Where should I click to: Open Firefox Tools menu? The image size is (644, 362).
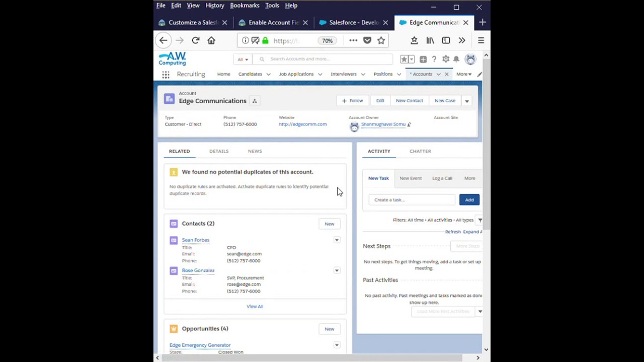coord(272,6)
